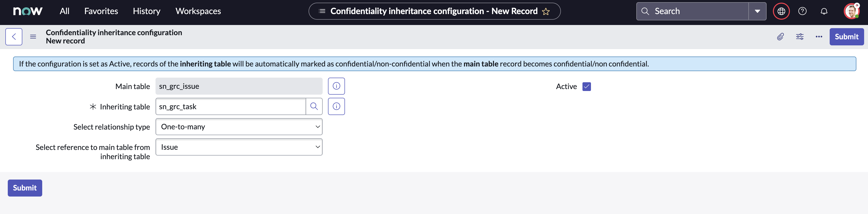Click the Inheriting table lookup magnifier
Image resolution: width=868 pixels, height=214 pixels.
[x=314, y=107]
